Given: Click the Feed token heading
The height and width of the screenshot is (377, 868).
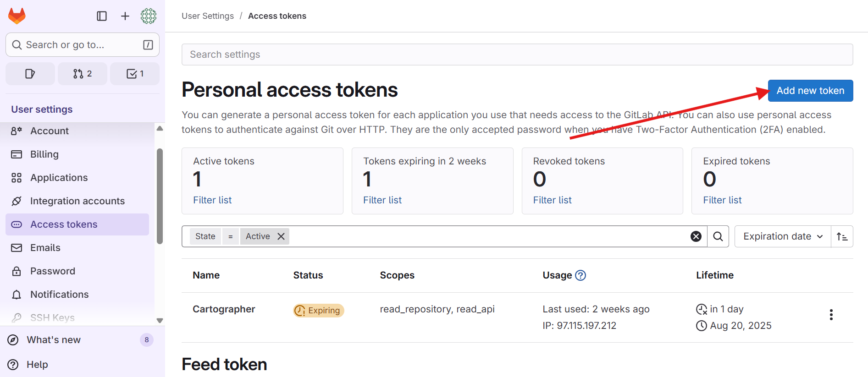Looking at the screenshot, I should click(224, 365).
